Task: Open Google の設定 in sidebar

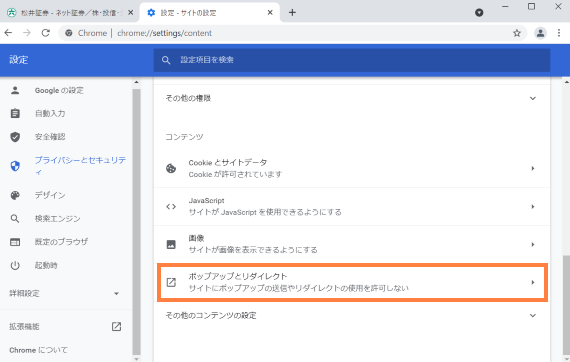Action: click(x=59, y=90)
